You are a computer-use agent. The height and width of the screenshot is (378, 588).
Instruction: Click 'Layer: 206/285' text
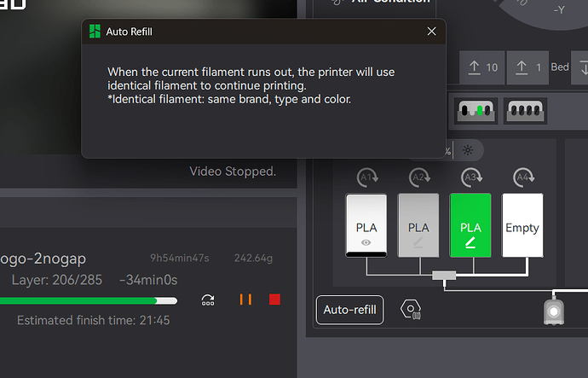[56, 280]
